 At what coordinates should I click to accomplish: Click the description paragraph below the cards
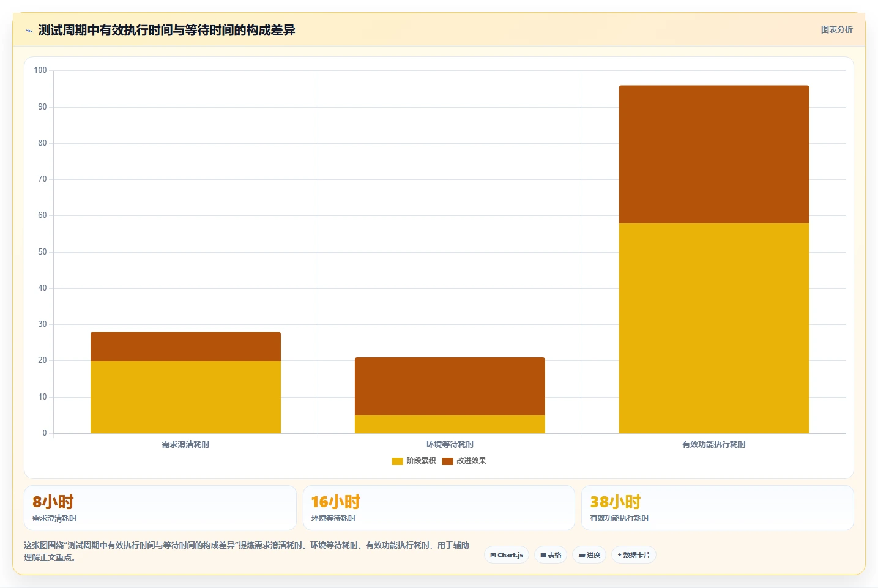[x=247, y=551]
